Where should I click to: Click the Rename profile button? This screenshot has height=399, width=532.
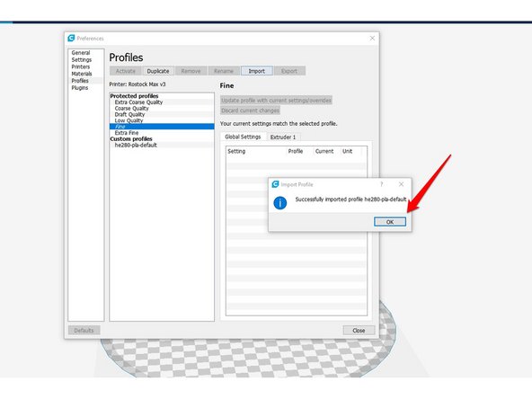click(x=224, y=71)
